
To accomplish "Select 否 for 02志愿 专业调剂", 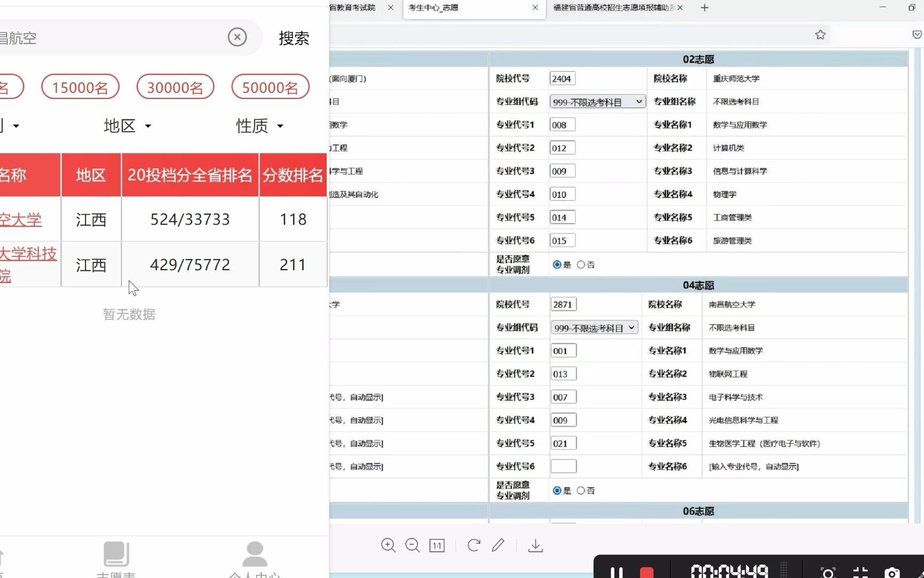I will click(x=581, y=264).
